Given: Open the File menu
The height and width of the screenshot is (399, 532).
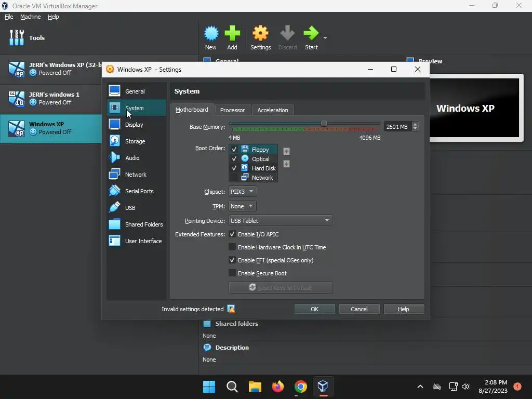Looking at the screenshot, I should tap(9, 17).
